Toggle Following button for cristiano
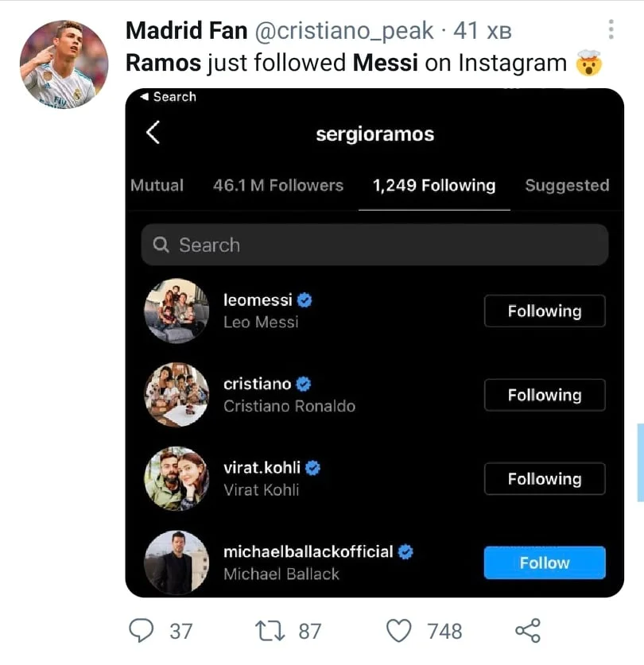Screen dimensions: 644x665 click(x=545, y=395)
